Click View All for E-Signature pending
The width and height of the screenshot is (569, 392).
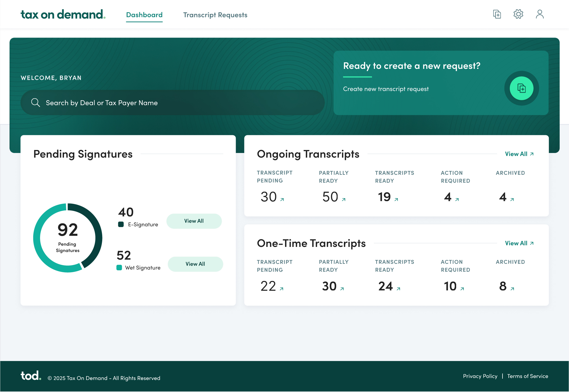(x=194, y=221)
